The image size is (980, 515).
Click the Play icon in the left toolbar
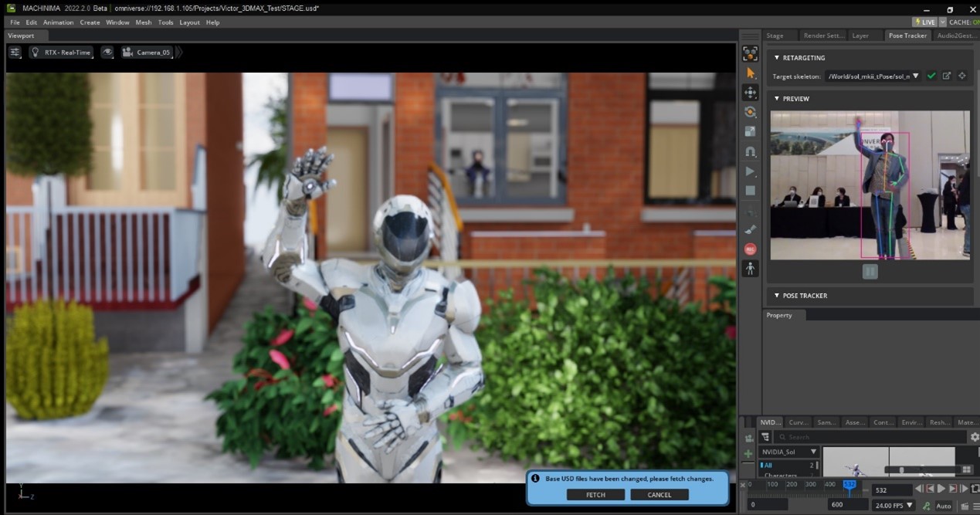[x=749, y=169]
